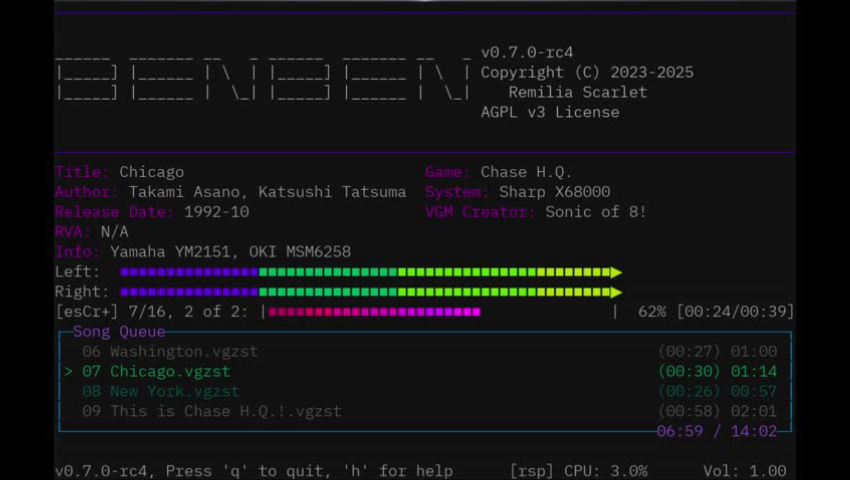Click the Right channel VU meter arrow tip
850x480 pixels.
tap(617, 292)
